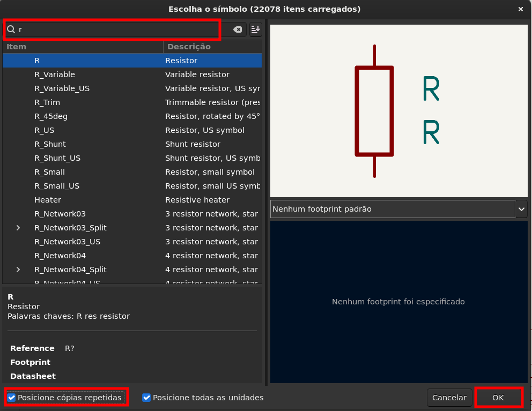This screenshot has width=532, height=411.
Task: Sort by the Descrição column header
Action: click(212, 47)
